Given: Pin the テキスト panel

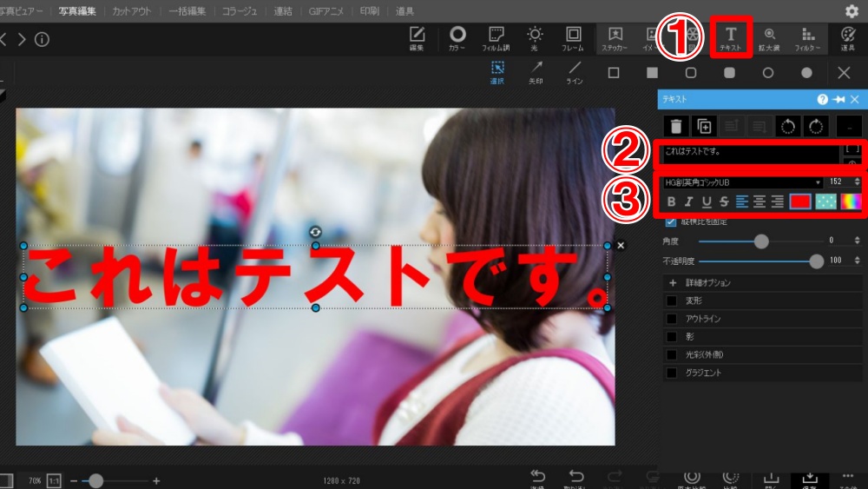Looking at the screenshot, I should point(839,99).
